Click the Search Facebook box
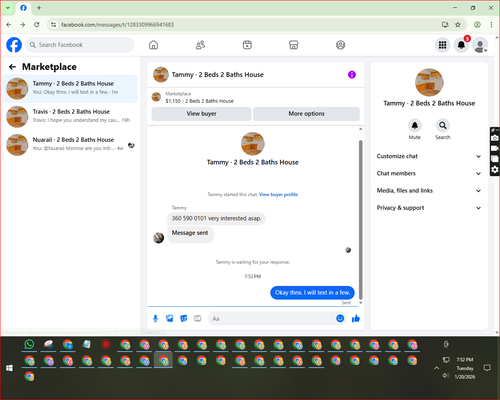500x400 pixels. [x=80, y=45]
